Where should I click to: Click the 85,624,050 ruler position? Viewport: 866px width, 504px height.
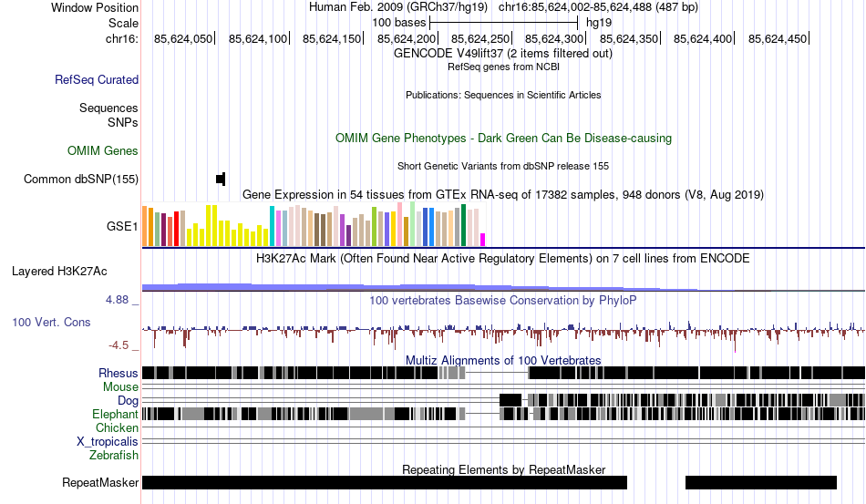click(x=183, y=38)
